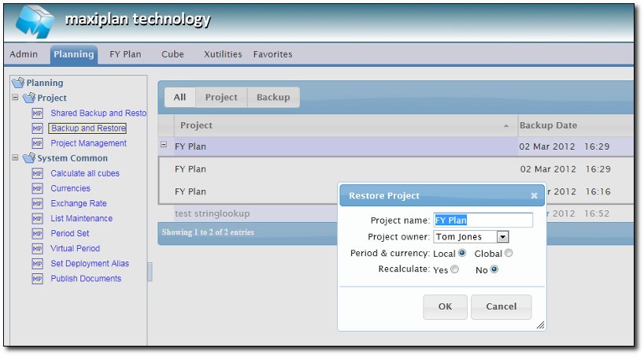Collapse the System Common tree node
This screenshot has width=644, height=356.
(x=15, y=158)
